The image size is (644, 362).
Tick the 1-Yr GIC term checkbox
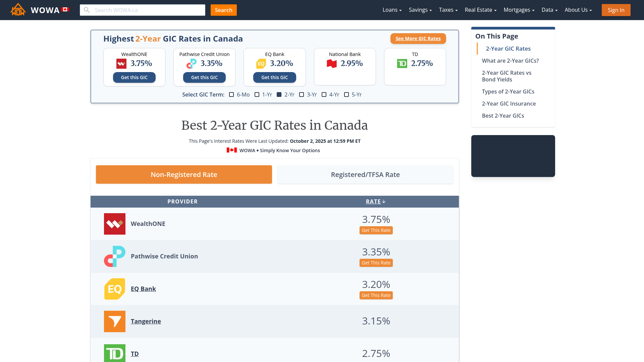257,95
